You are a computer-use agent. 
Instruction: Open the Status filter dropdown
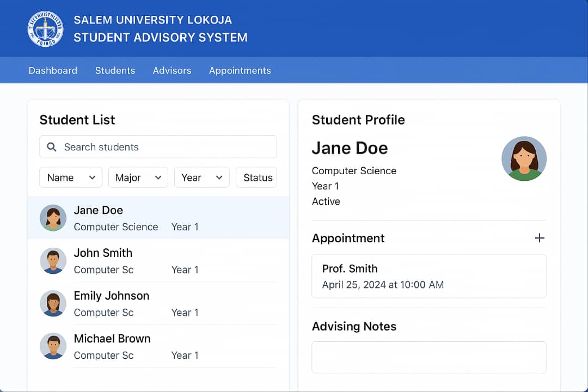(256, 177)
